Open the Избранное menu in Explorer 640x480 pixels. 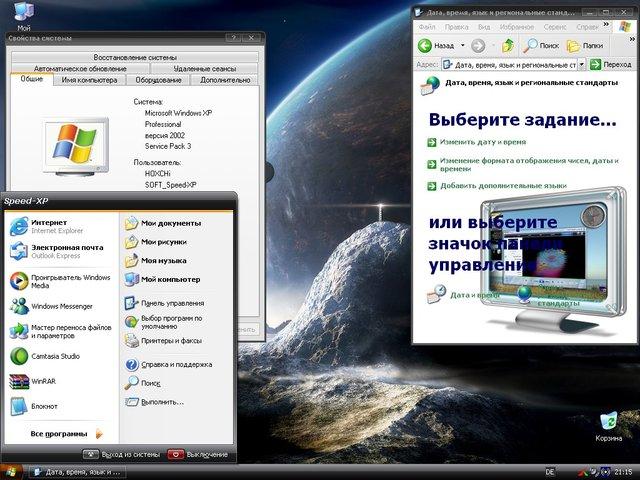tap(519, 27)
